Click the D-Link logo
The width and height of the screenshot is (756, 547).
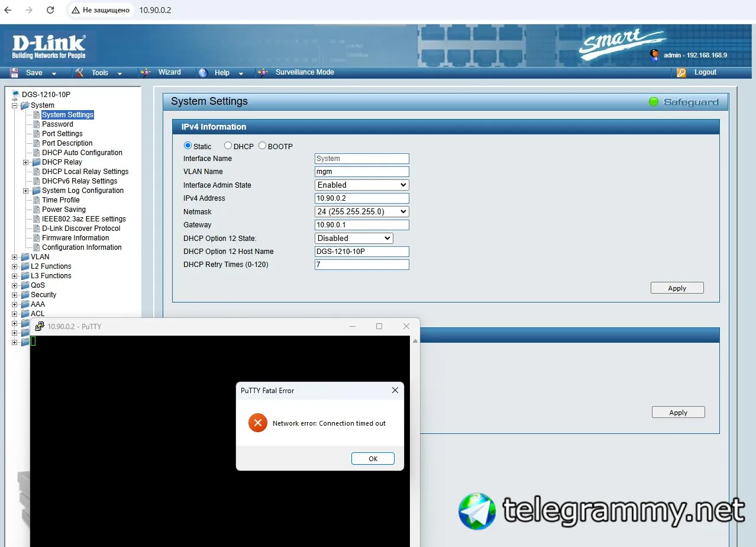[x=49, y=47]
